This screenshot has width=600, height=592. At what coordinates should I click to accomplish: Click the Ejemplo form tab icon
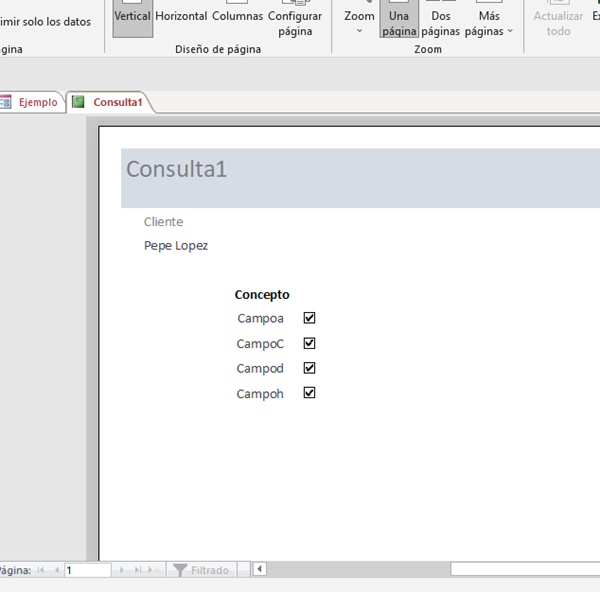[5, 102]
